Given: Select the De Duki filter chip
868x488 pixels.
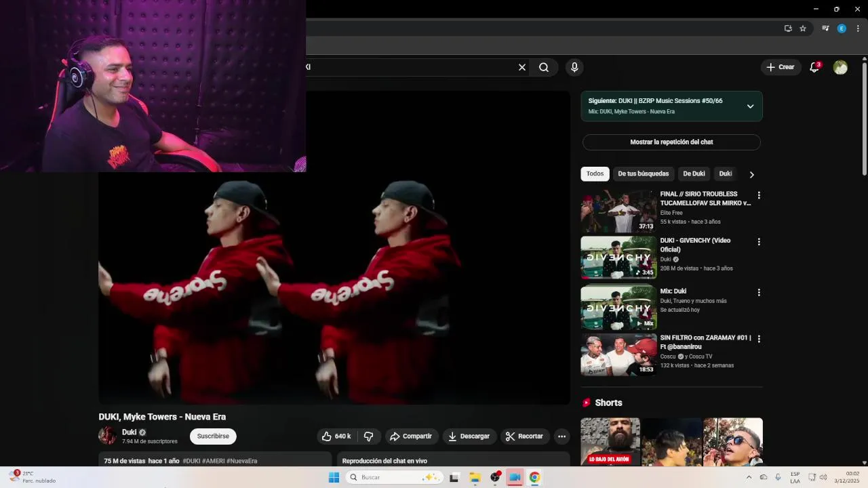Looking at the screenshot, I should (694, 174).
